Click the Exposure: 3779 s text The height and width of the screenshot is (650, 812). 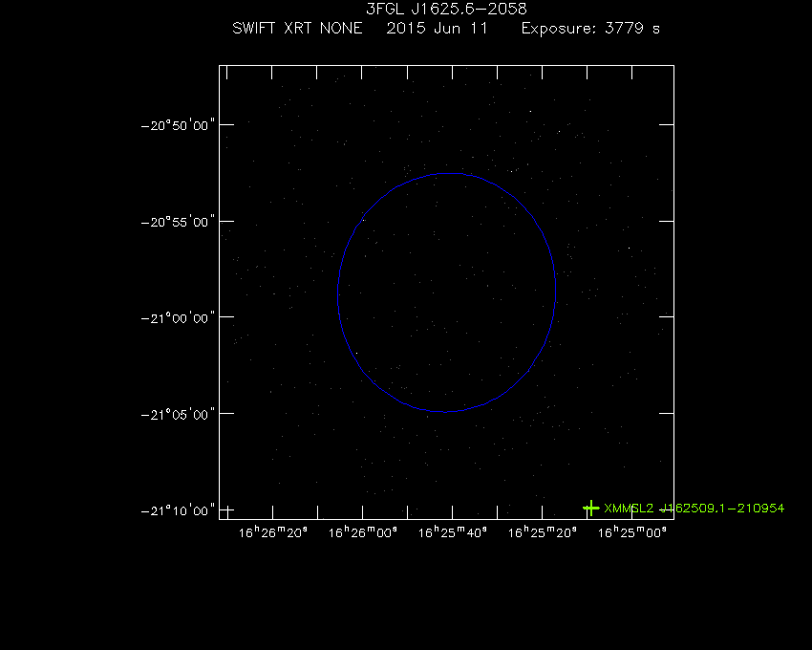coord(591,29)
